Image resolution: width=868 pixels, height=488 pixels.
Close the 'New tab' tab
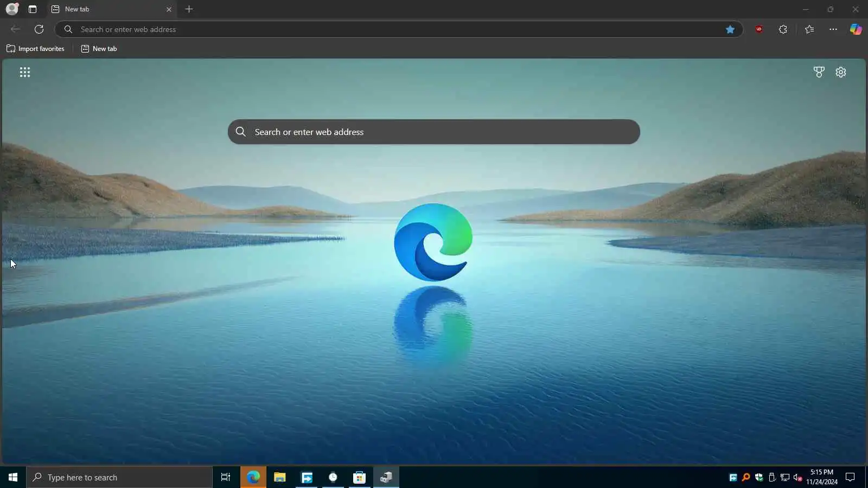169,9
